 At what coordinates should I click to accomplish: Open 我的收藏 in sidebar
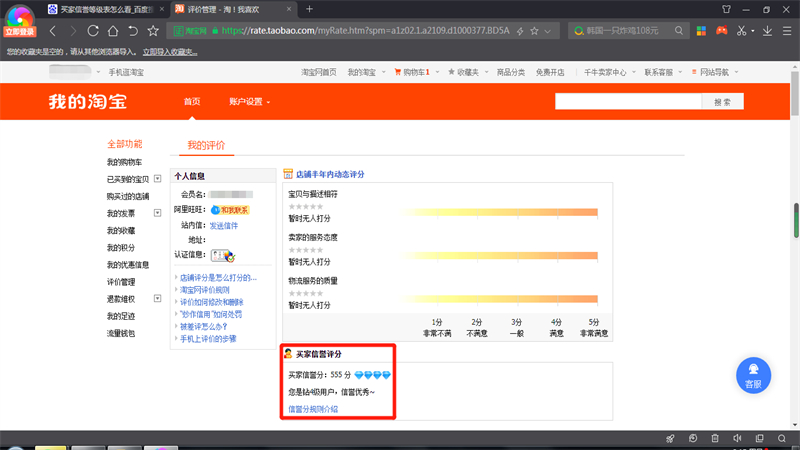point(121,231)
